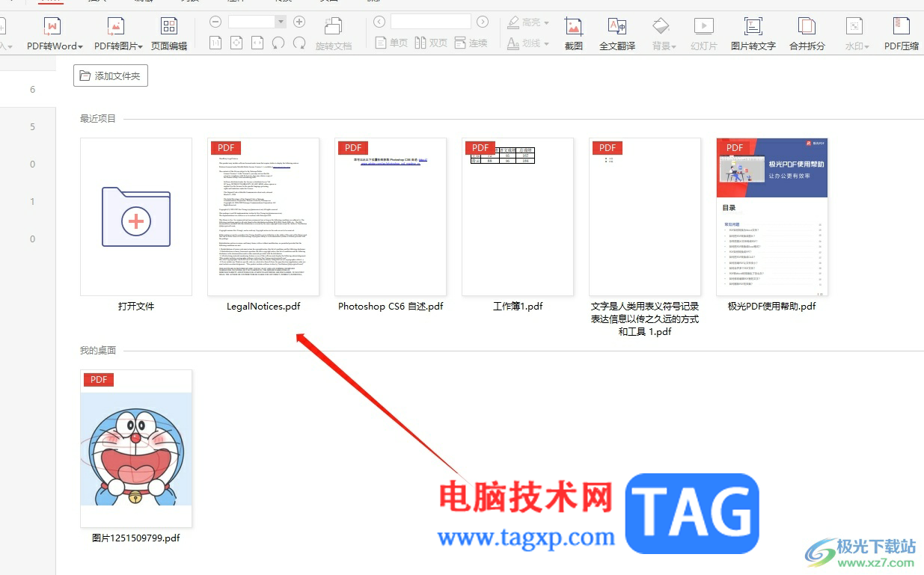Click the 最近项目 section header
Image resolution: width=924 pixels, height=575 pixels.
(x=98, y=118)
